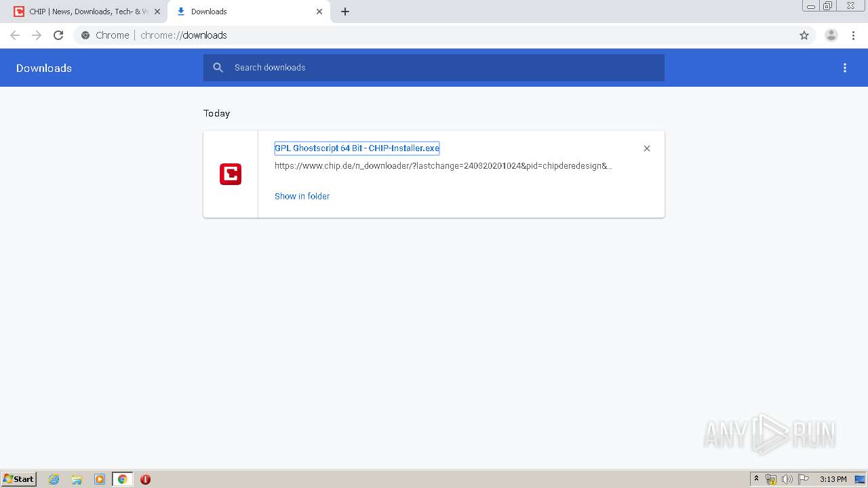Click the network status tray icon
Image resolution: width=868 pixels, height=488 pixels.
pos(771,479)
